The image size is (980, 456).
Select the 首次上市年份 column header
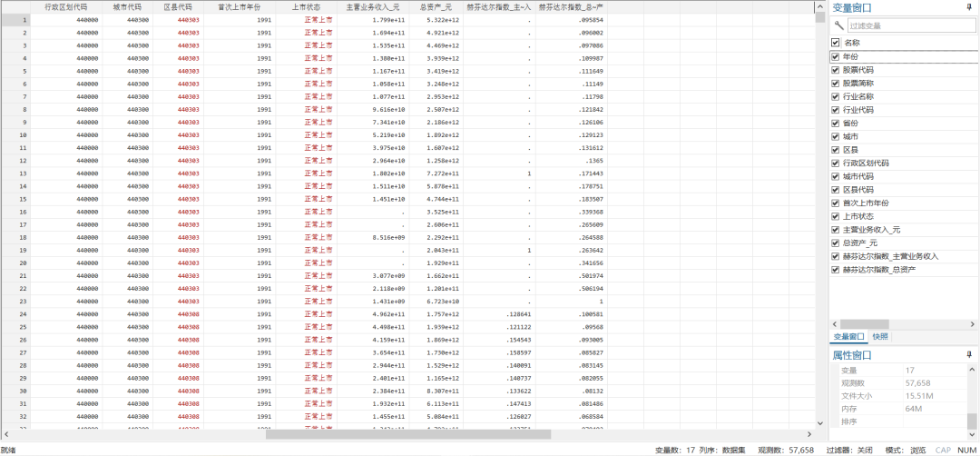(x=239, y=7)
